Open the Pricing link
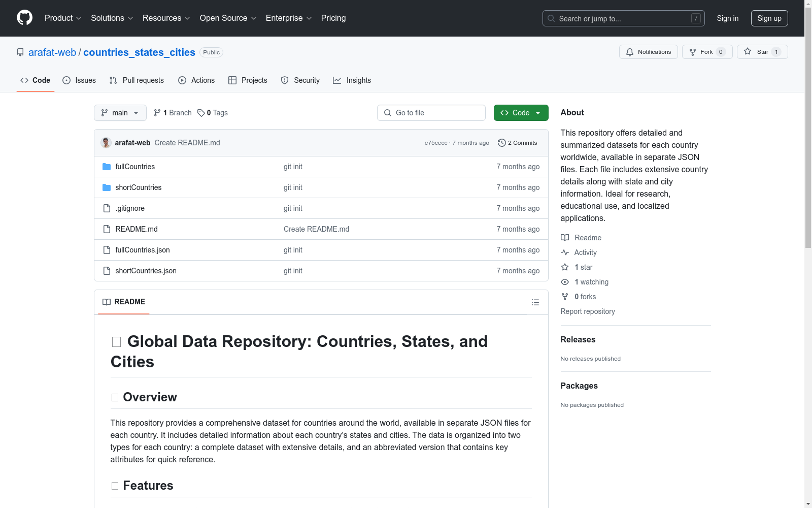Screen dimensions: 812x508 [333, 18]
